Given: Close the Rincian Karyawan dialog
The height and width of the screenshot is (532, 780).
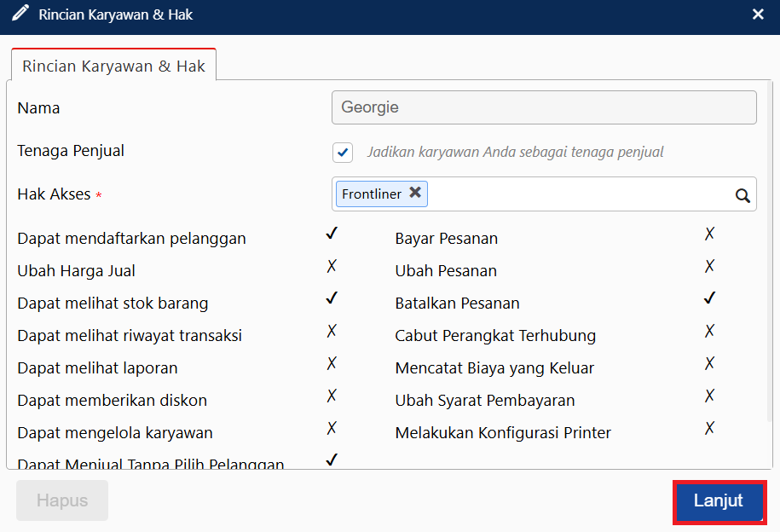Looking at the screenshot, I should (x=758, y=14).
